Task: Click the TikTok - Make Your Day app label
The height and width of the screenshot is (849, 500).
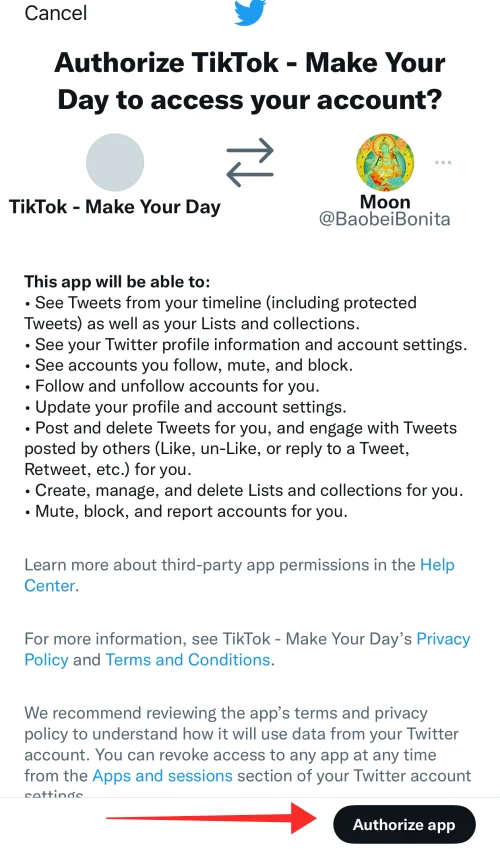Action: point(115,207)
